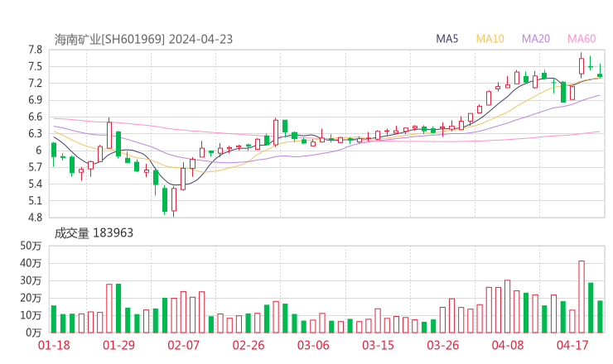
Task: Click the 01-18 date axis label
Action: [x=54, y=345]
